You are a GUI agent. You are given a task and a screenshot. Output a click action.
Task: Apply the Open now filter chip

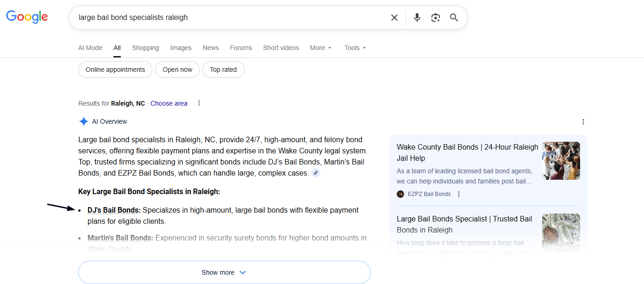(177, 69)
